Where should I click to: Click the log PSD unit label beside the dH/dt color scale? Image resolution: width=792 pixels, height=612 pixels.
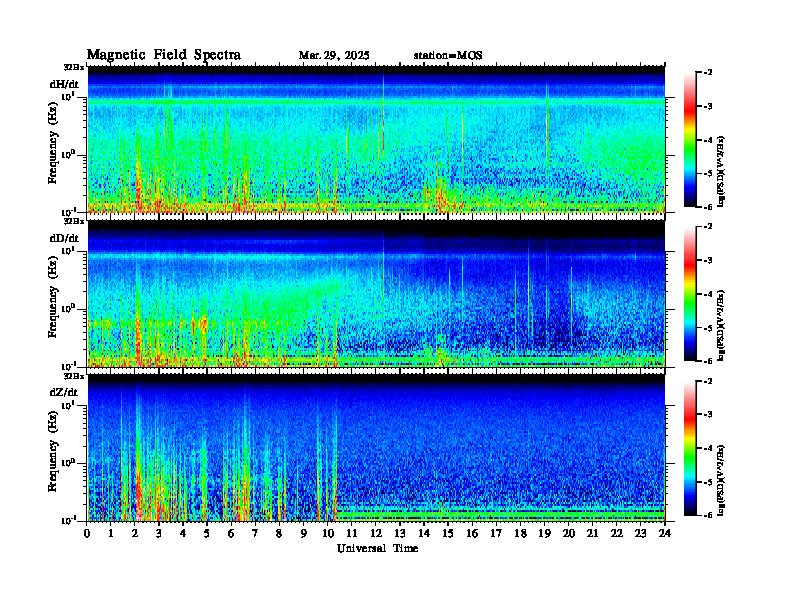(722, 171)
